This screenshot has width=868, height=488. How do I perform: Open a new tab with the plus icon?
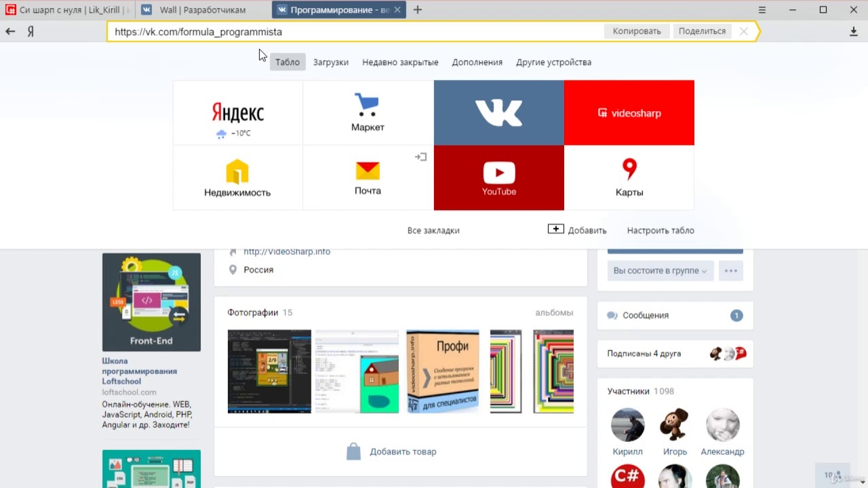pyautogui.click(x=418, y=9)
